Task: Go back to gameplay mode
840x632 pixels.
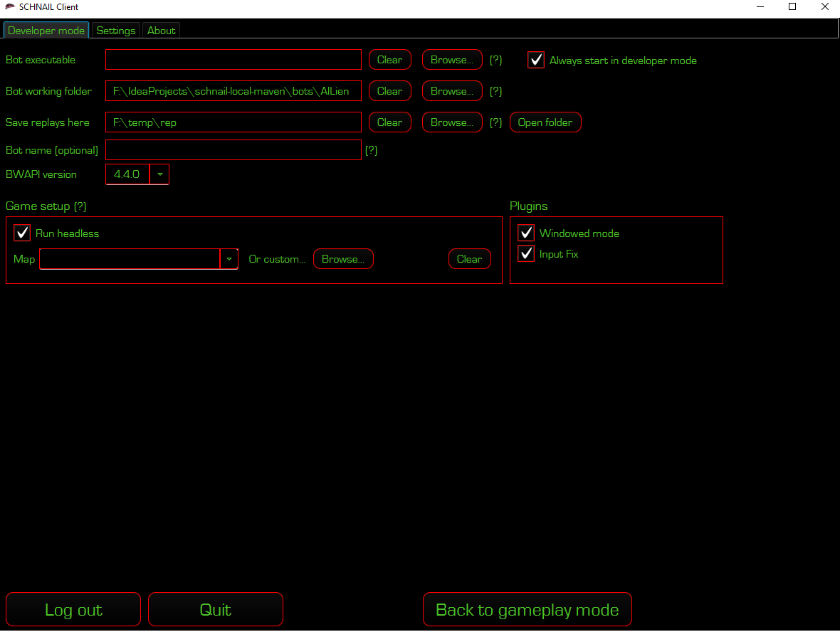Action: tap(527, 609)
